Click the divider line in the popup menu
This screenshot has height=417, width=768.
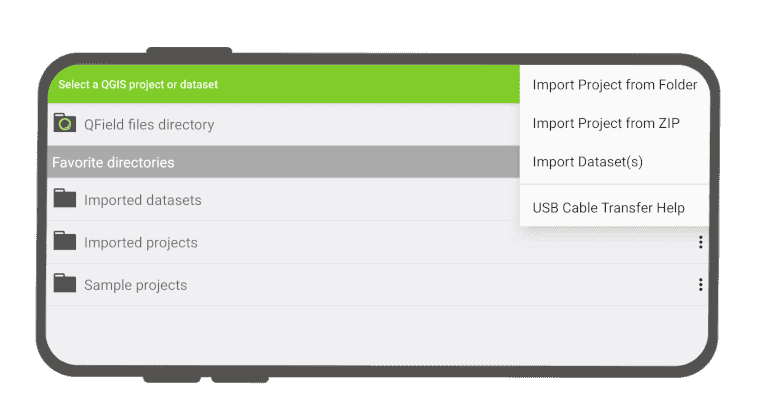(x=614, y=185)
